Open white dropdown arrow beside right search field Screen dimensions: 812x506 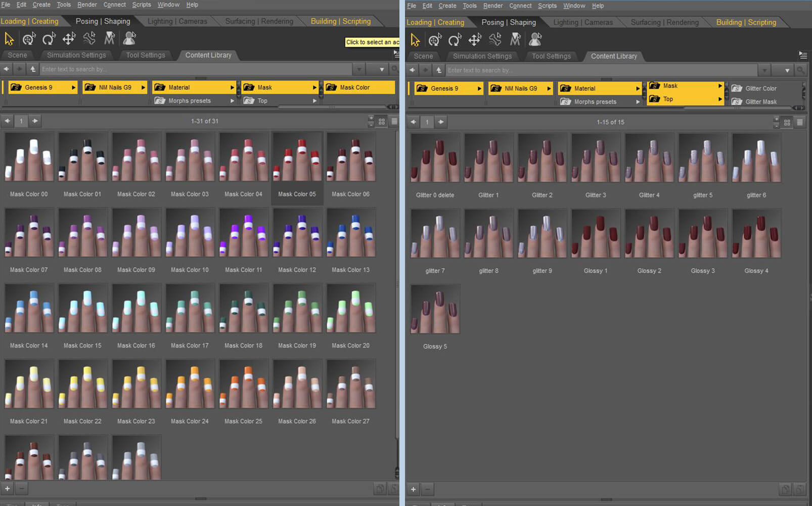pos(787,70)
